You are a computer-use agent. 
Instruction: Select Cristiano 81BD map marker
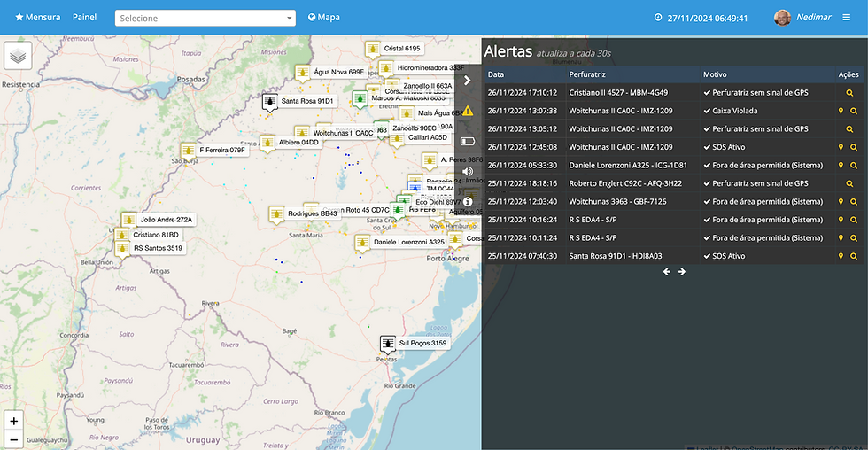click(x=121, y=236)
